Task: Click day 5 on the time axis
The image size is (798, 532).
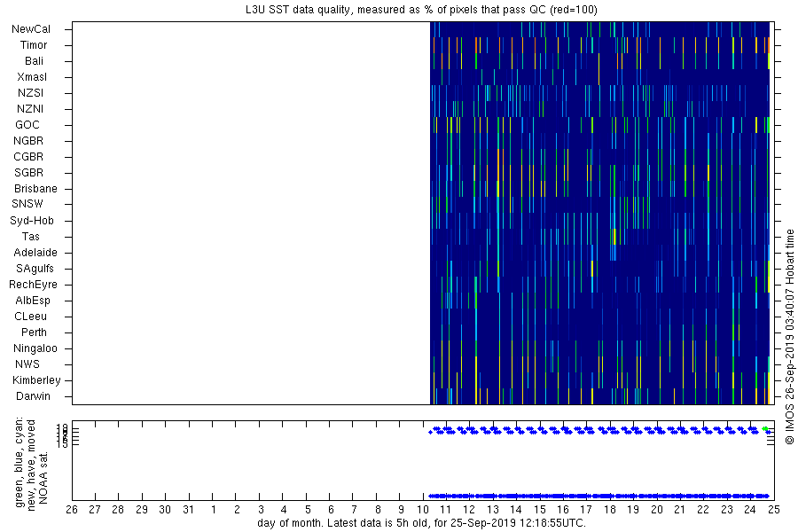Action: point(308,510)
